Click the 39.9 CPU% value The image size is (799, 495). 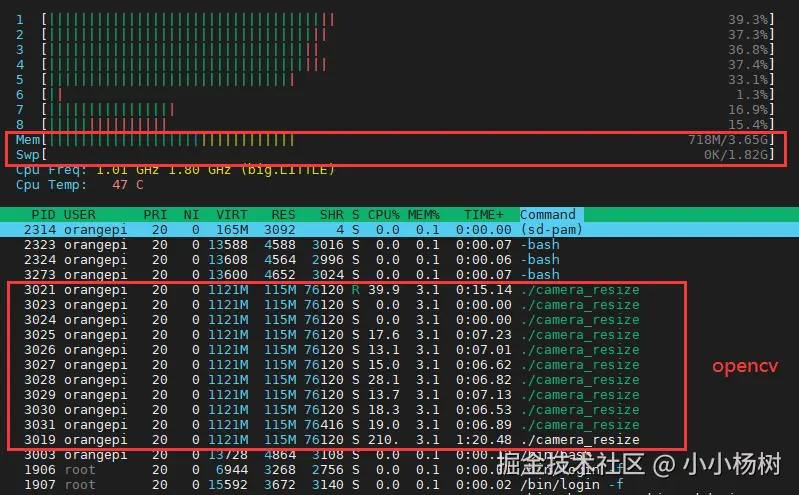point(384,290)
